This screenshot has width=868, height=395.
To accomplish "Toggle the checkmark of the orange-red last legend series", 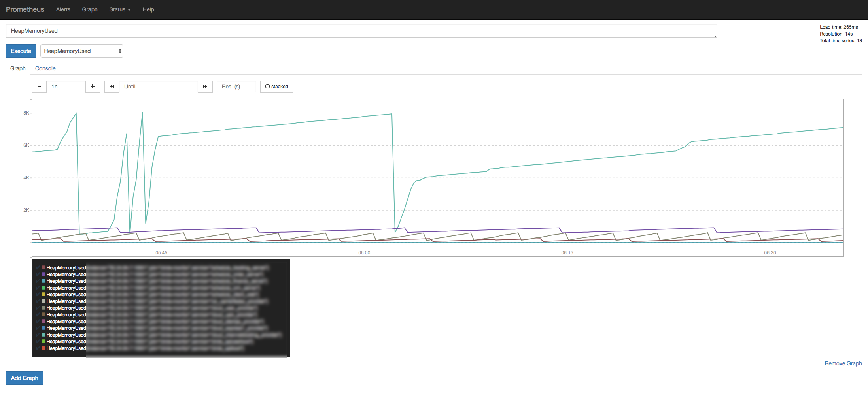I will (38, 348).
